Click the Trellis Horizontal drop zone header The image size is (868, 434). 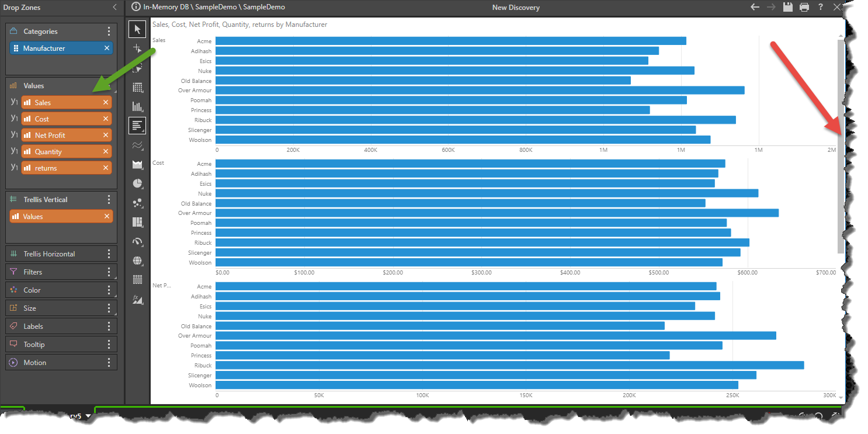pyautogui.click(x=61, y=254)
